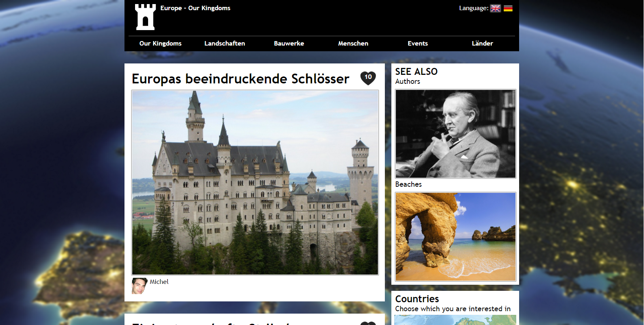Open the Neuschwanstein castle photo
The width and height of the screenshot is (644, 325).
click(x=255, y=183)
